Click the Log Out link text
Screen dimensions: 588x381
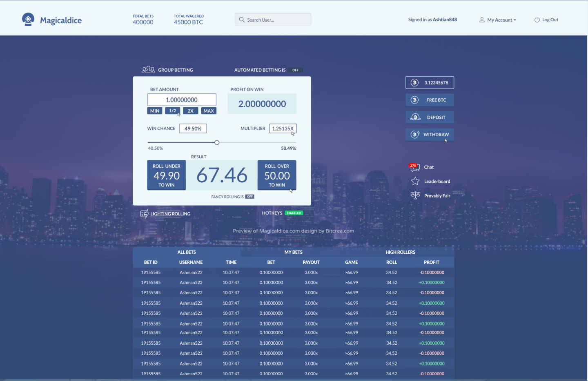(550, 20)
